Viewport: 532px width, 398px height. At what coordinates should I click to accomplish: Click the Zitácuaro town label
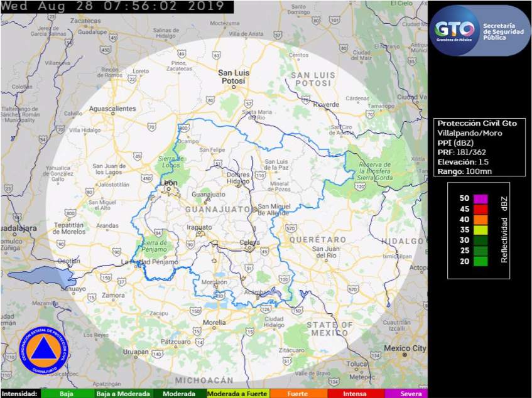click(x=291, y=350)
